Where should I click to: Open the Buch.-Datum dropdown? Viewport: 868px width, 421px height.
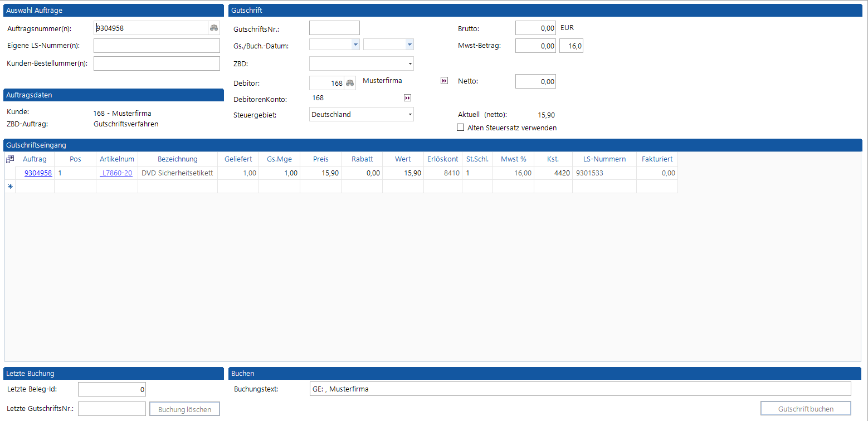(409, 45)
